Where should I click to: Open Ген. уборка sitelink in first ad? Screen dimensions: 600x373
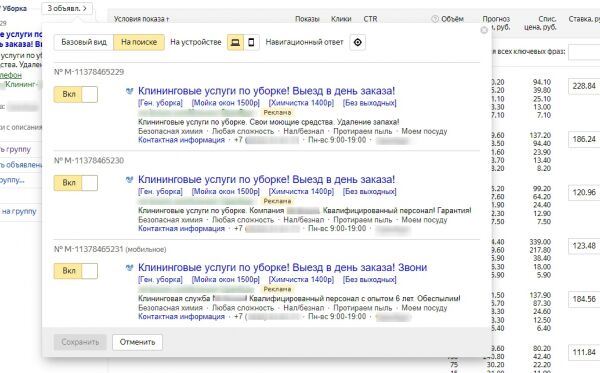pos(160,103)
